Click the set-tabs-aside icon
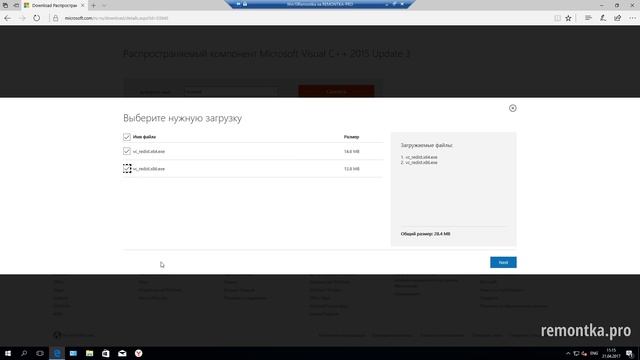The width and height of the screenshot is (640, 360). tap(16, 5)
